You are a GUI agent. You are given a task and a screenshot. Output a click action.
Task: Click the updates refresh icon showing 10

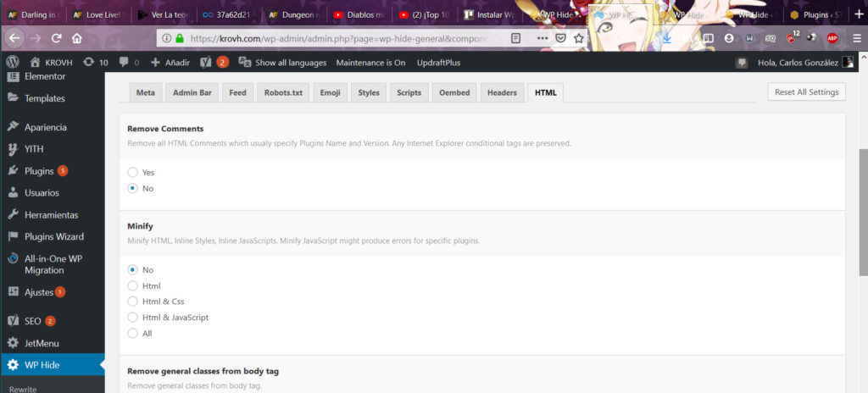click(x=89, y=63)
